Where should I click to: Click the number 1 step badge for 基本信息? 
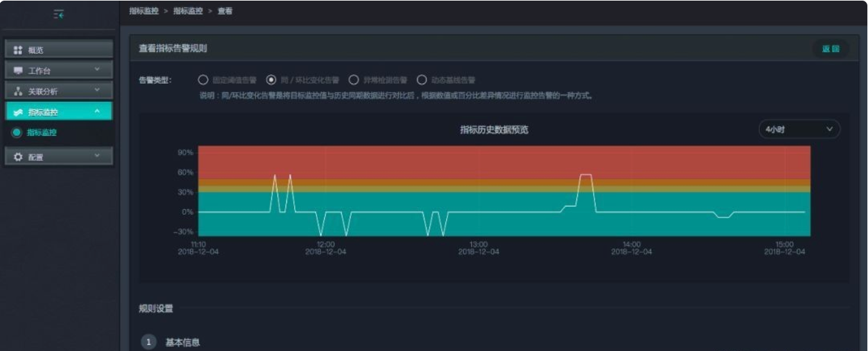pyautogui.click(x=148, y=342)
